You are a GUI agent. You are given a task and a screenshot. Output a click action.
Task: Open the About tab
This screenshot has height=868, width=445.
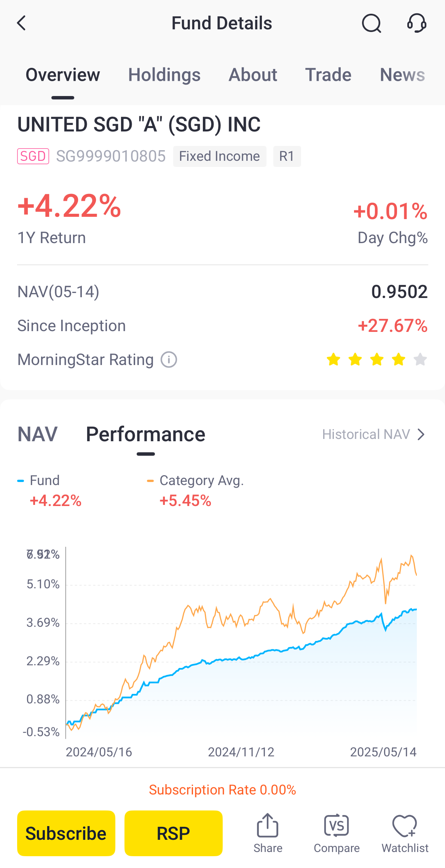click(253, 75)
